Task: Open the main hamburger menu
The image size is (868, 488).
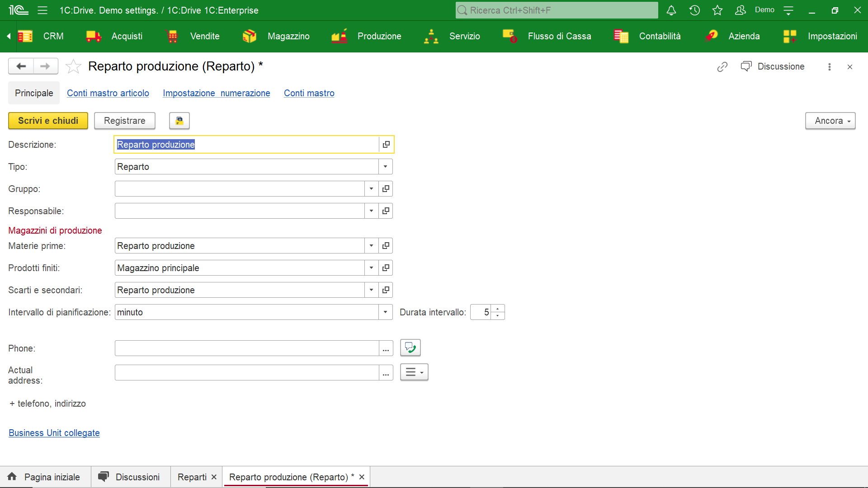Action: pyautogui.click(x=42, y=10)
